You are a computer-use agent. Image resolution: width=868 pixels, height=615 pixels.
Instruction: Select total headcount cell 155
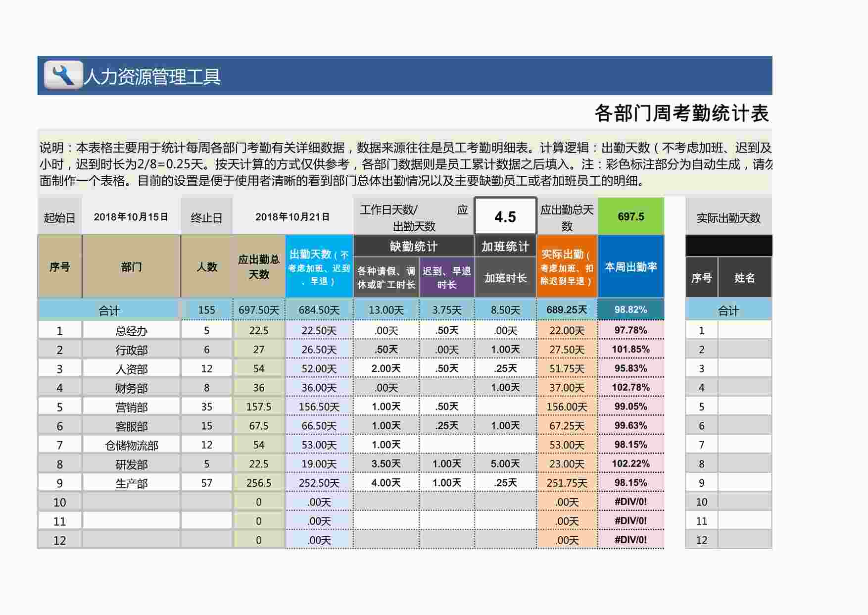(x=207, y=310)
